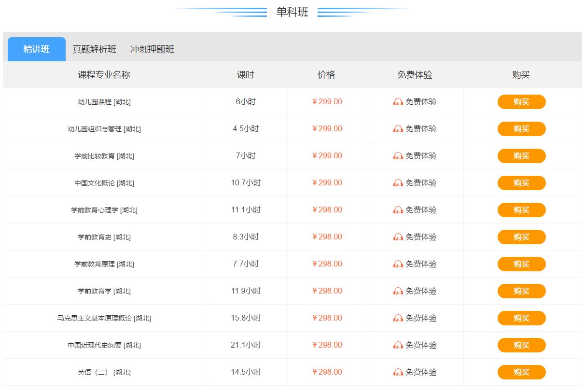The image size is (585, 392).
Task: Click 购买 for 中国文化概论
Action: [522, 183]
